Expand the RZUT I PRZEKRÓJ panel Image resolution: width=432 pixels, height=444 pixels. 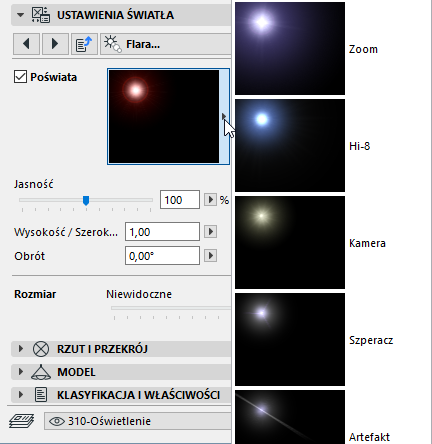[x=21, y=349]
